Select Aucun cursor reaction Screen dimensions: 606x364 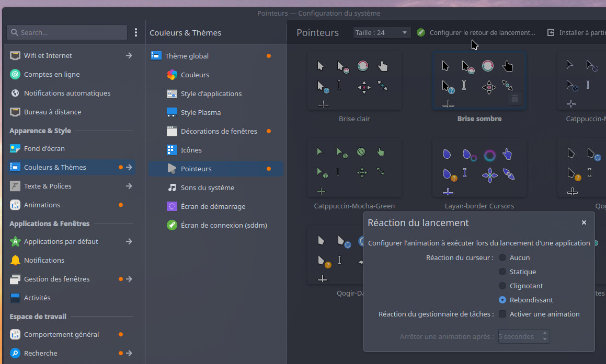[502, 257]
